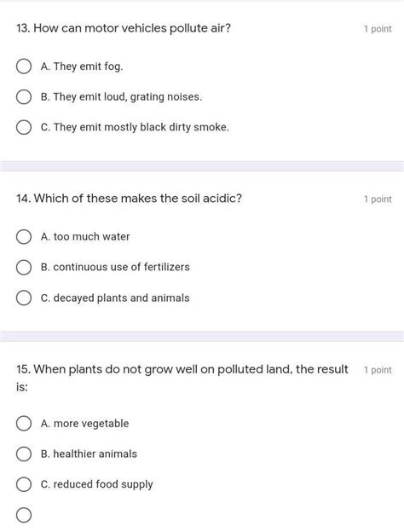Select the unlabeled fourth option under question 15
This screenshot has height=532, width=404.
[x=24, y=515]
